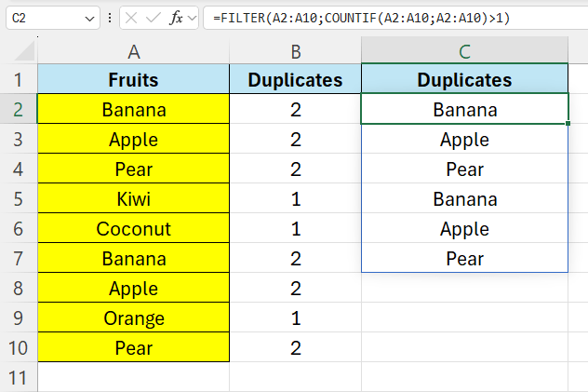This screenshot has height=392, width=588.
Task: Expand the dropdown chevron beside fx
Action: click(192, 18)
